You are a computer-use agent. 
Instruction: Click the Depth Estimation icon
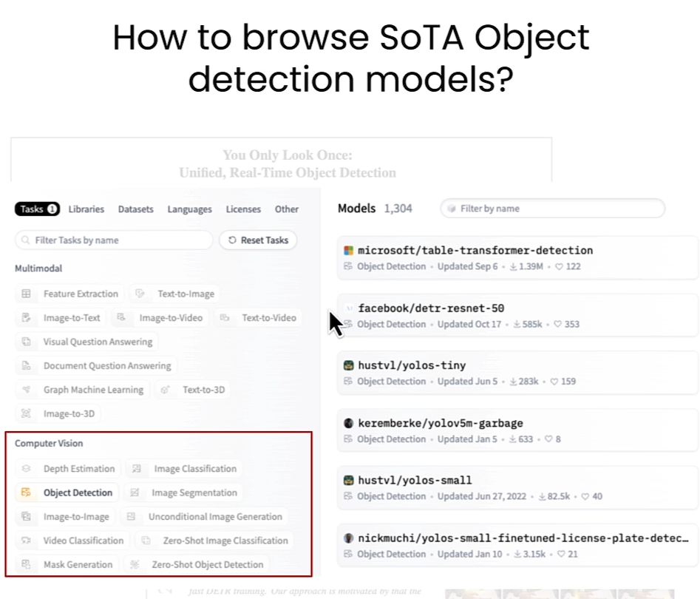pyautogui.click(x=27, y=469)
